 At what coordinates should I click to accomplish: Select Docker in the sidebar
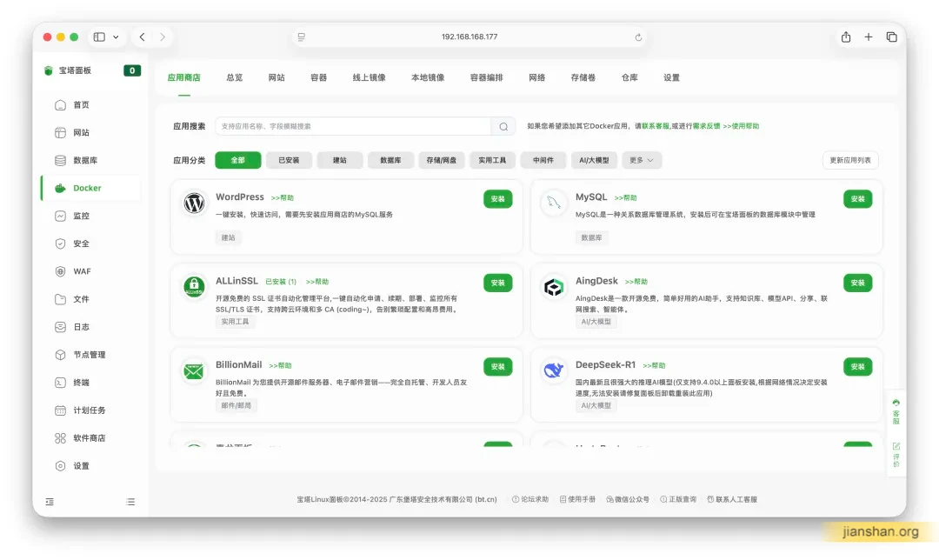87,188
